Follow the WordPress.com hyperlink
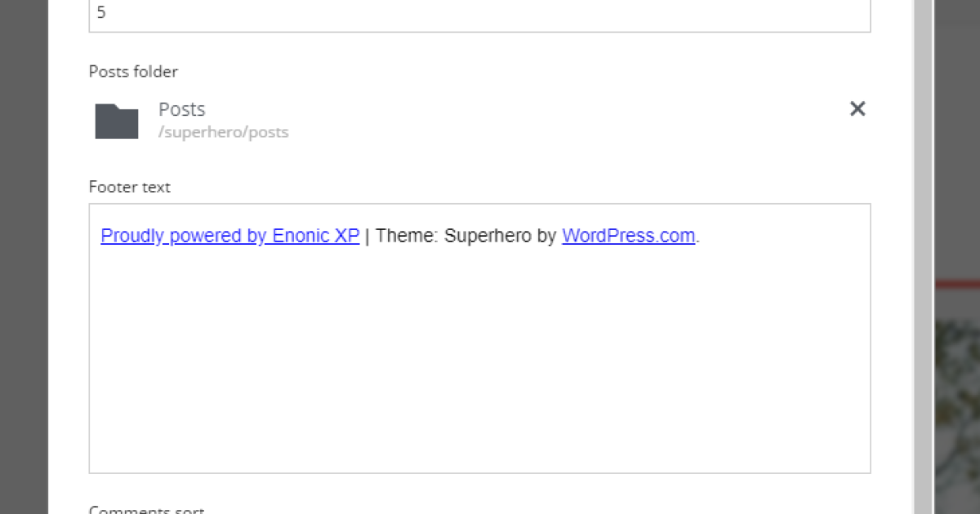 click(x=628, y=236)
